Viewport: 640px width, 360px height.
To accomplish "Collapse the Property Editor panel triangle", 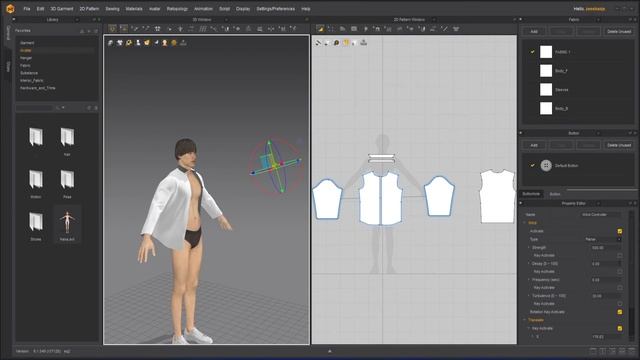I will click(521, 203).
